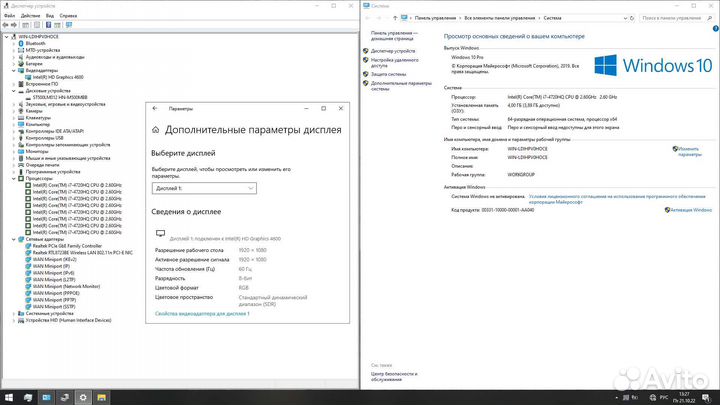Open the notification center icon on the taskbar

[x=706, y=397]
